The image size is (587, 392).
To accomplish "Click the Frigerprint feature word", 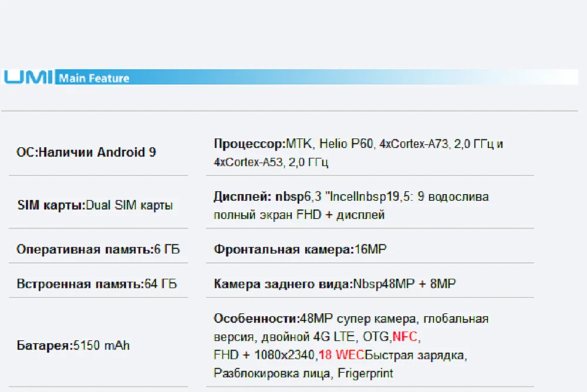I will (365, 373).
